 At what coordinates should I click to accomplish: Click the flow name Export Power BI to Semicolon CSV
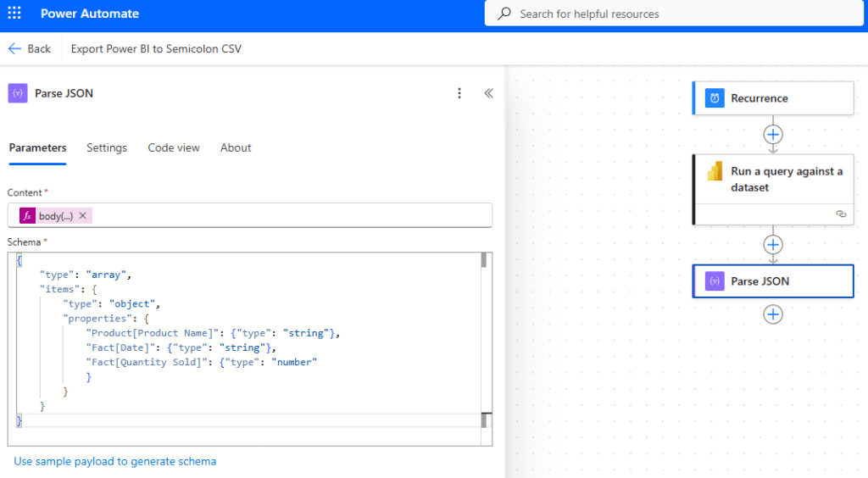(156, 48)
